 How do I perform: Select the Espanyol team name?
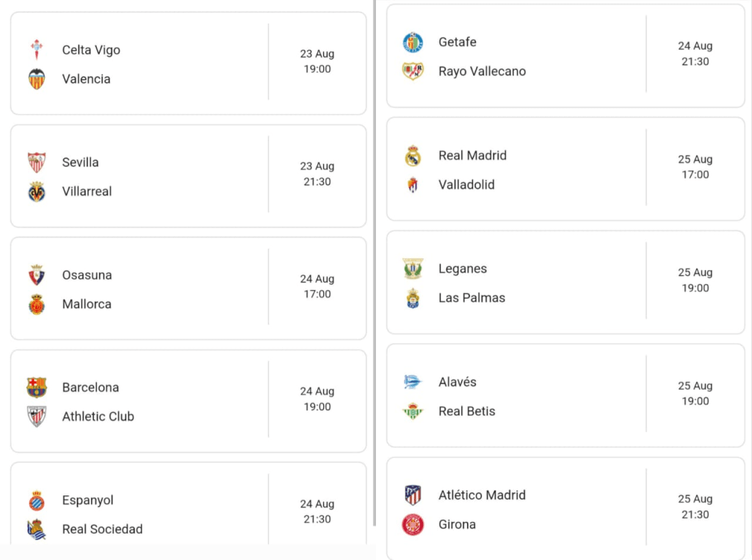coord(87,501)
